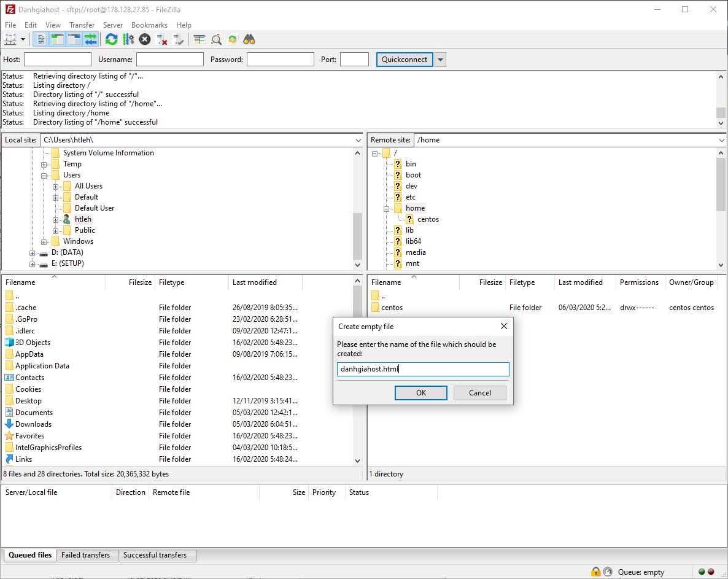Open the Transfer menu
Screen dimensions: 728x579
click(82, 25)
